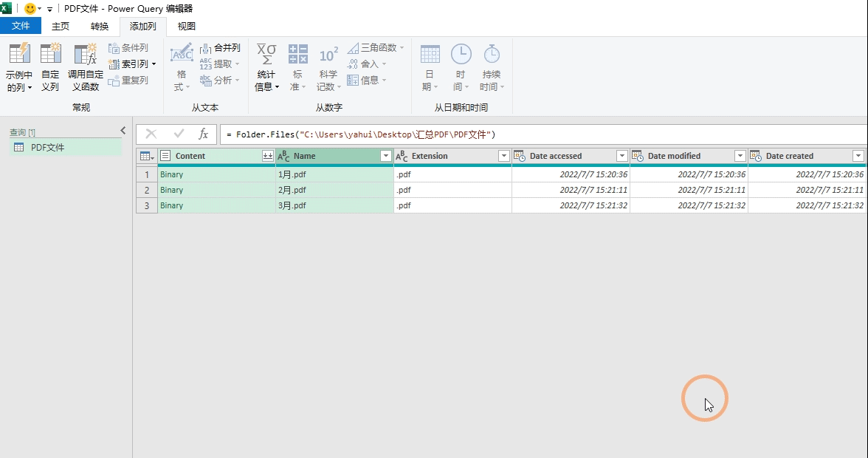
Task: Click Duplicate Column (重复列)
Action: pos(128,81)
